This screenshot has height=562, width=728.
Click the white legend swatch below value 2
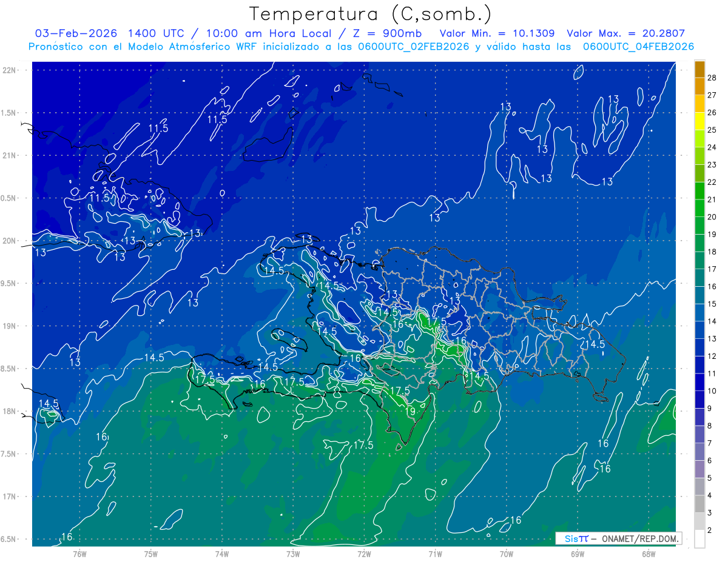coord(699,539)
